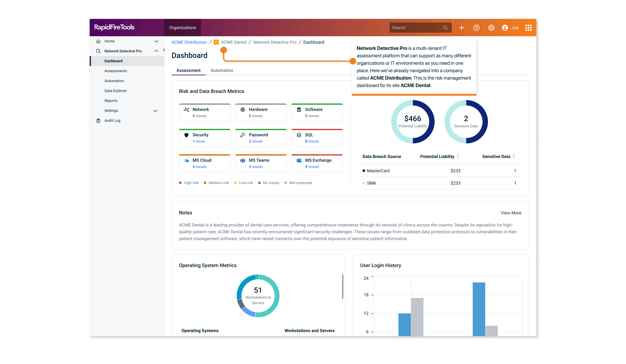Click the help question mark icon
Screen dimensions: 626x364
[476, 28]
